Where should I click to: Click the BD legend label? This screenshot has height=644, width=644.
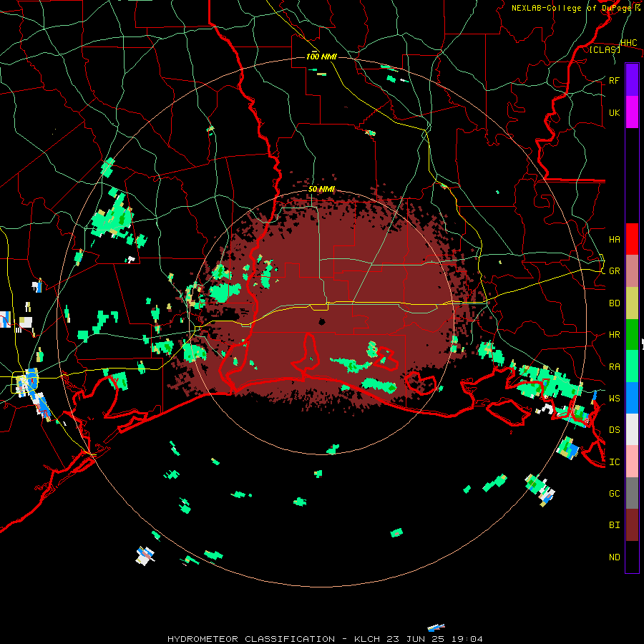pyautogui.click(x=614, y=303)
